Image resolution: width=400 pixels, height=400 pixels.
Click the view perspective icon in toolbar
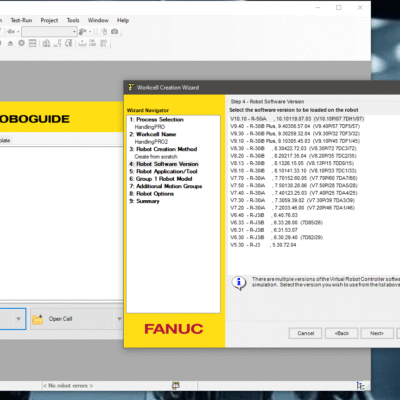click(11, 32)
